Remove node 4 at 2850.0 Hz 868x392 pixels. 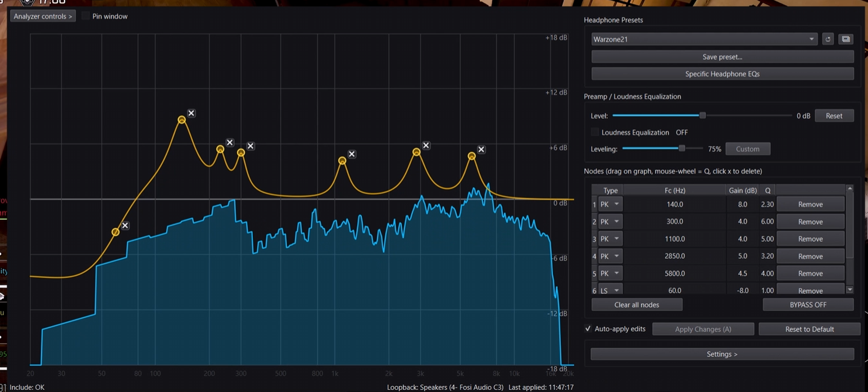tap(810, 256)
